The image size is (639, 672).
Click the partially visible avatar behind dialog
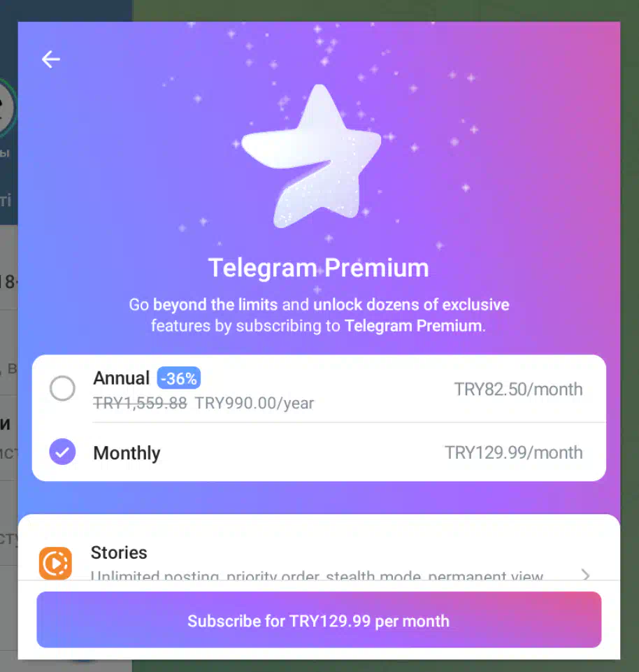pos(7,107)
